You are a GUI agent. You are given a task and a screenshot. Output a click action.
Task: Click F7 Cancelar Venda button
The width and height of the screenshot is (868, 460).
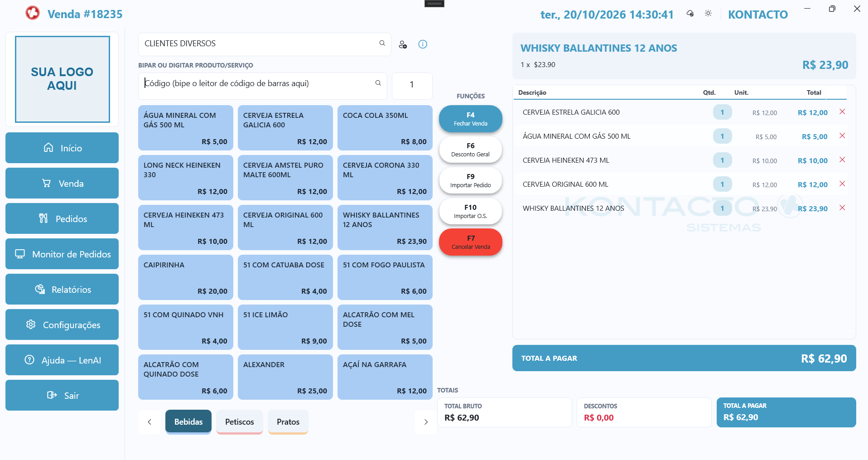point(471,242)
